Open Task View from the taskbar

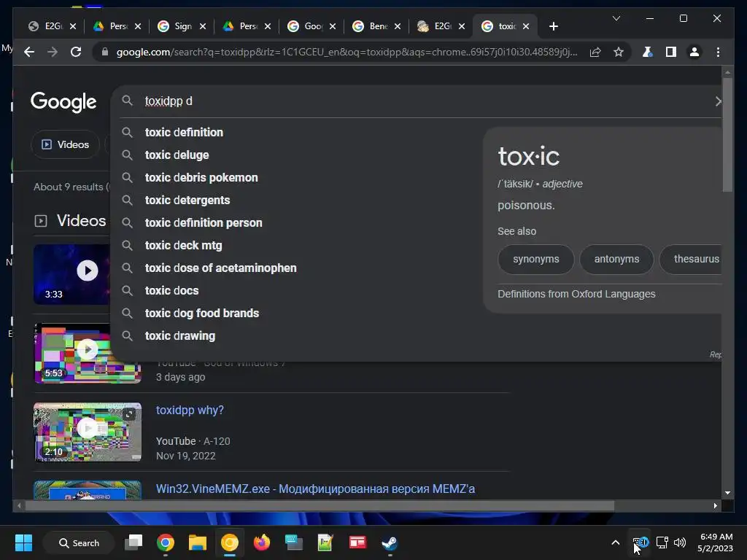[134, 542]
